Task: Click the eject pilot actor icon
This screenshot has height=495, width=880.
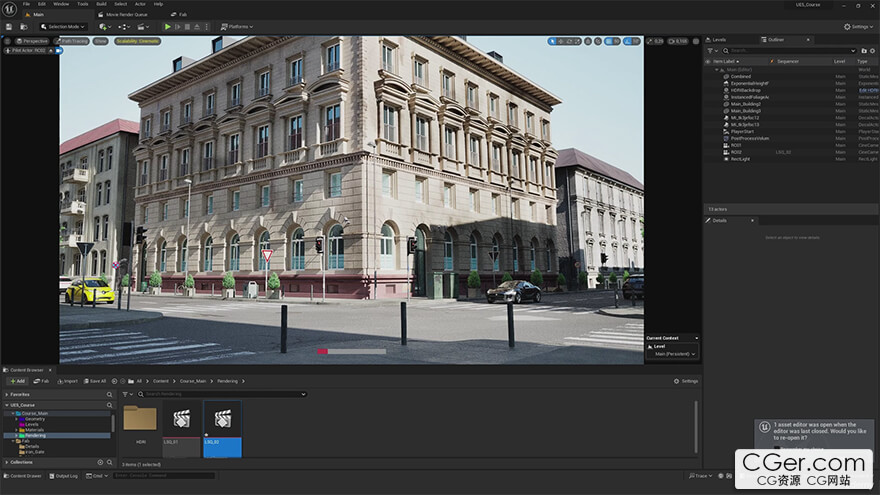Action: (51, 51)
